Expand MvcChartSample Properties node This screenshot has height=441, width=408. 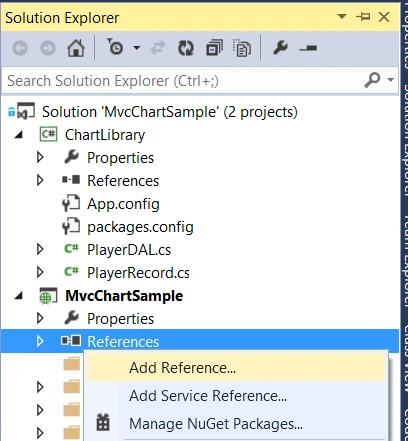point(40,318)
